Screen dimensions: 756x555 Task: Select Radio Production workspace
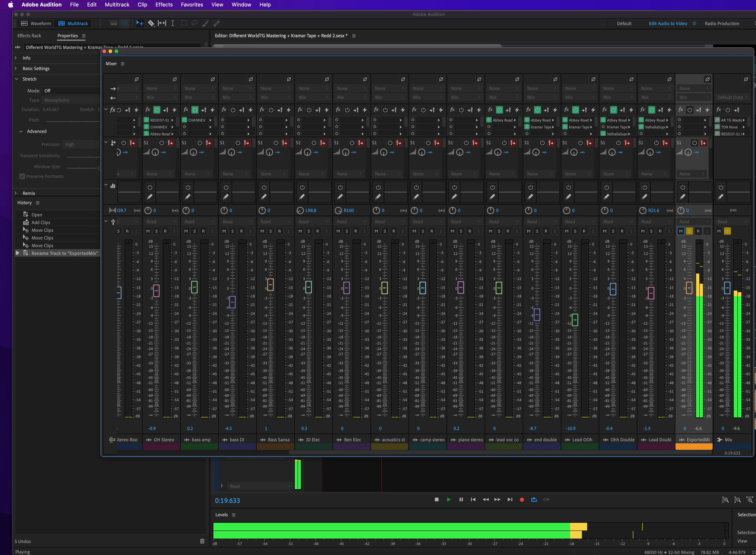click(x=722, y=24)
